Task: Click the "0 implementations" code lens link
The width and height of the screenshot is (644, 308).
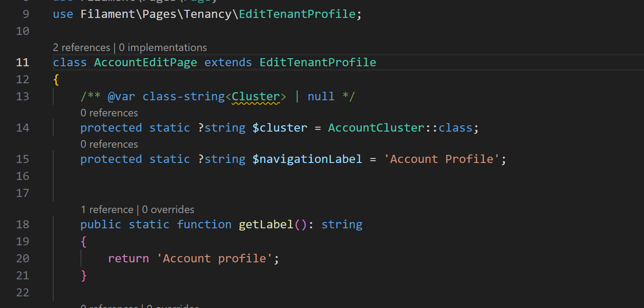Action: [x=163, y=47]
